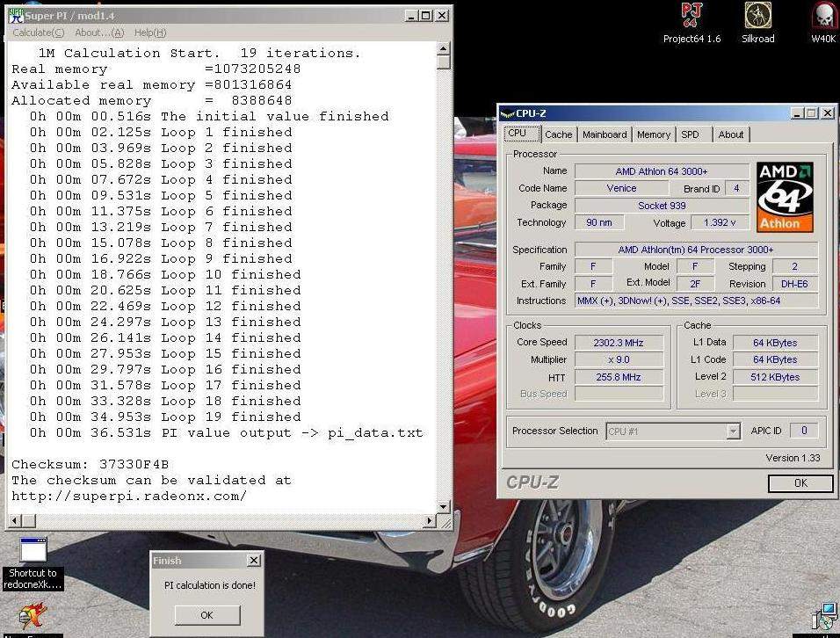
Task: Click the Voltage value 1.392 v
Action: point(720,222)
